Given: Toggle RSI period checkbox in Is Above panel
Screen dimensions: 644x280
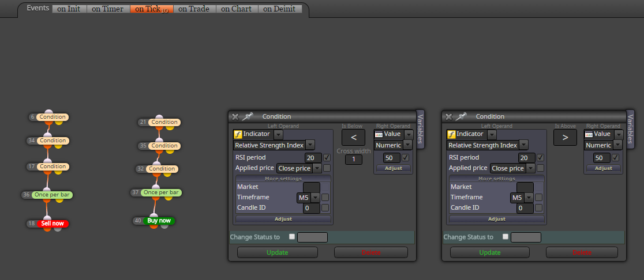Looking at the screenshot, I should click(541, 157).
